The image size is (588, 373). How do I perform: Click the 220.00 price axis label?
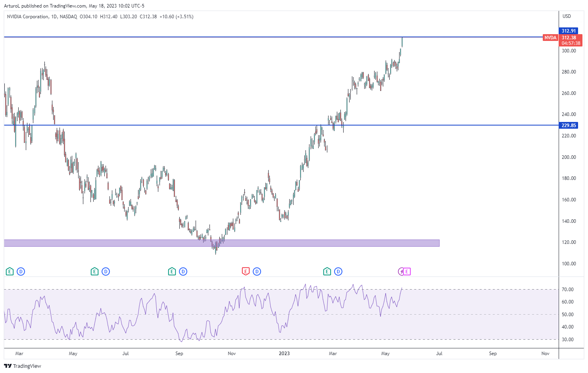[x=569, y=136]
